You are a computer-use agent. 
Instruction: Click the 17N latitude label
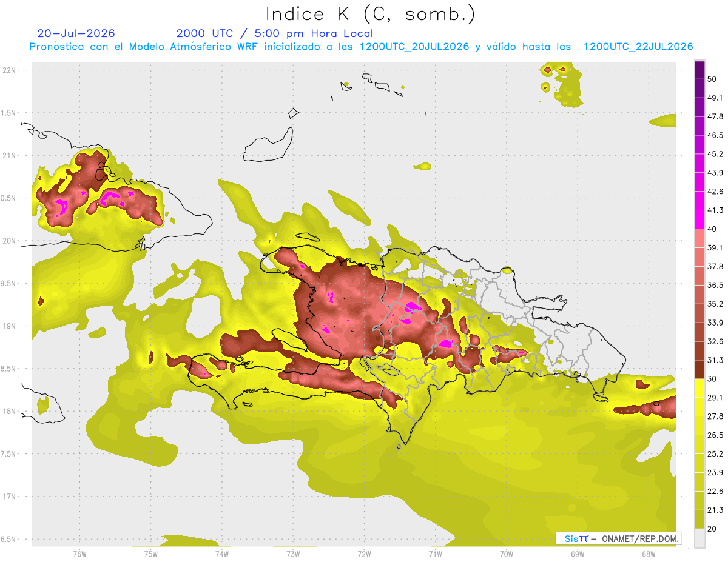9,497
